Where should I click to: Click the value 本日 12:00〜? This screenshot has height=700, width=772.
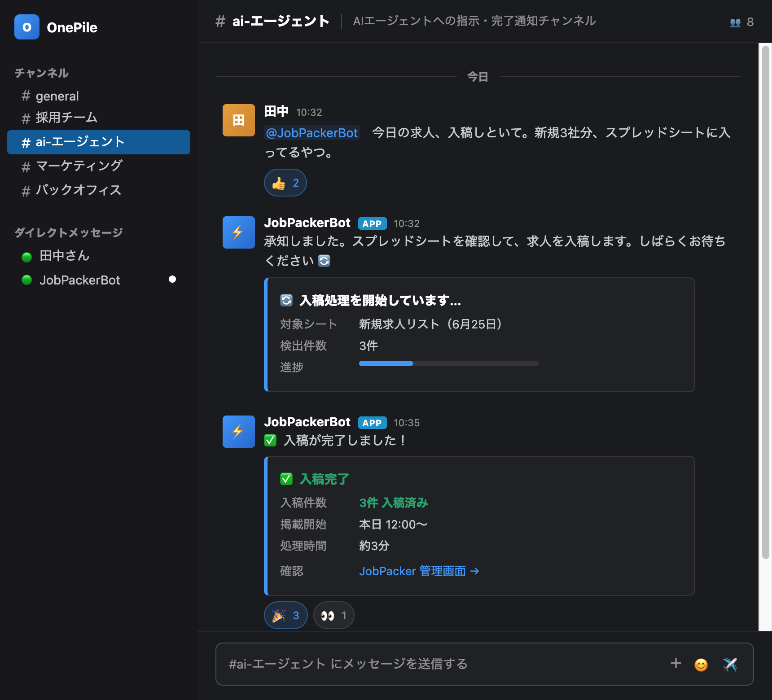[393, 524]
